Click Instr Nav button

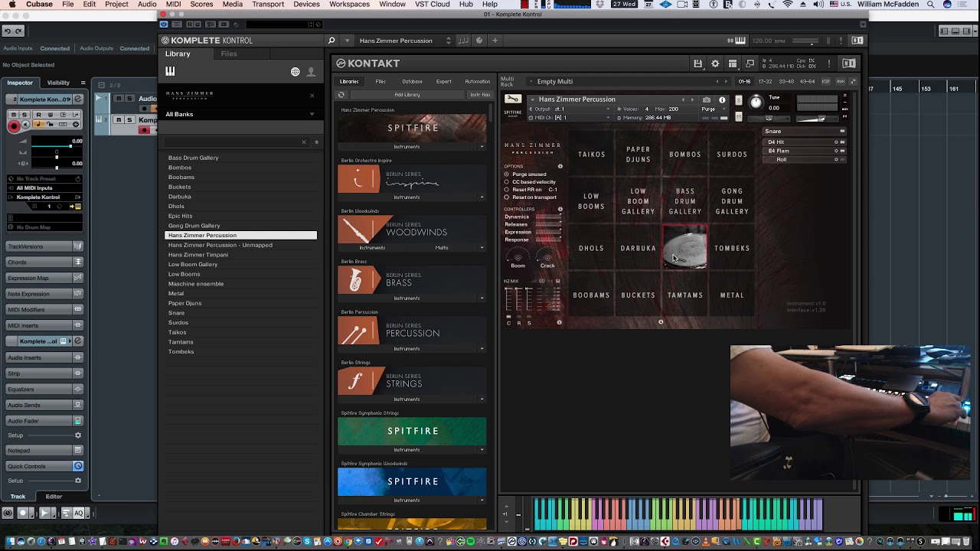pyautogui.click(x=480, y=95)
